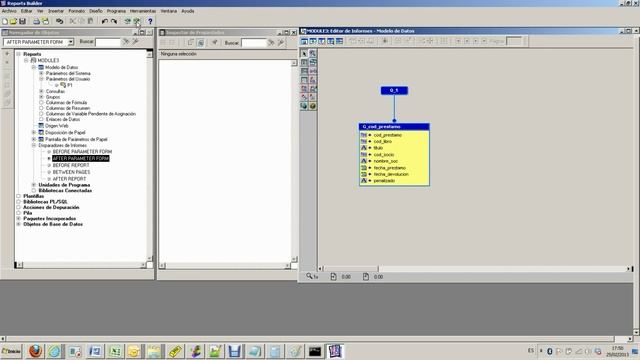This screenshot has height=360, width=640.
Task: Select the BETWEEN PAGES trigger
Action: (71, 172)
